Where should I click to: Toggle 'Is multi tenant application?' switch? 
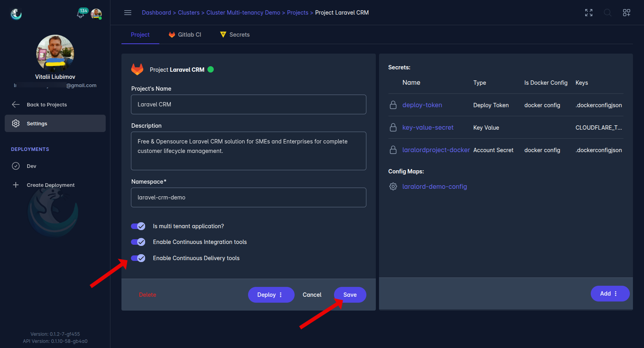click(138, 226)
